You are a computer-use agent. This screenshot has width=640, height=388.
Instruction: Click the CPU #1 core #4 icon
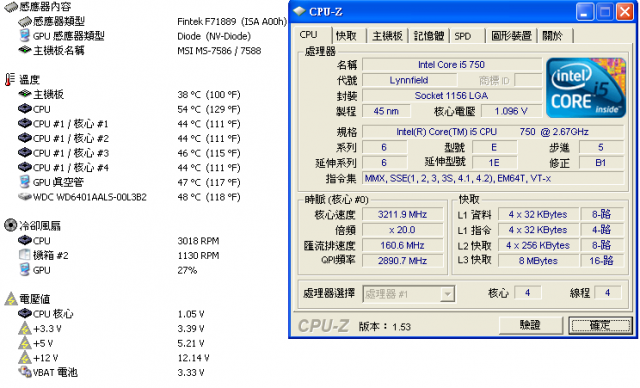[25, 167]
